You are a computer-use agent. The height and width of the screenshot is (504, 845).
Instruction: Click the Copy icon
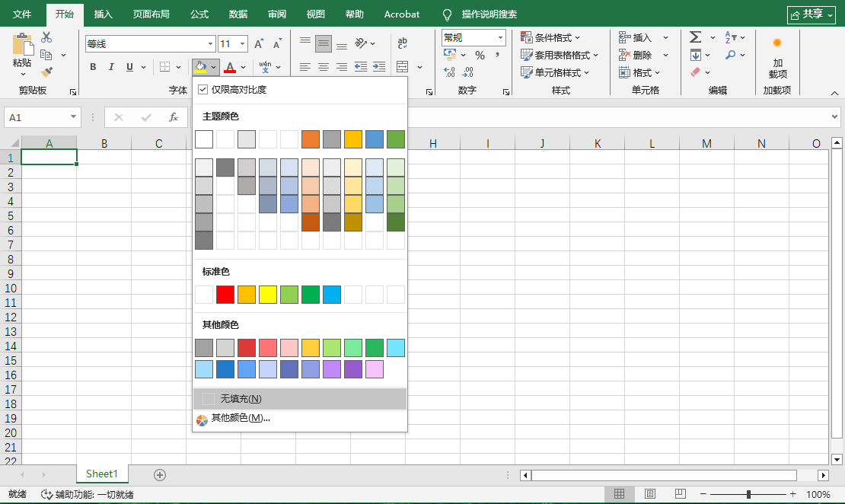click(46, 55)
